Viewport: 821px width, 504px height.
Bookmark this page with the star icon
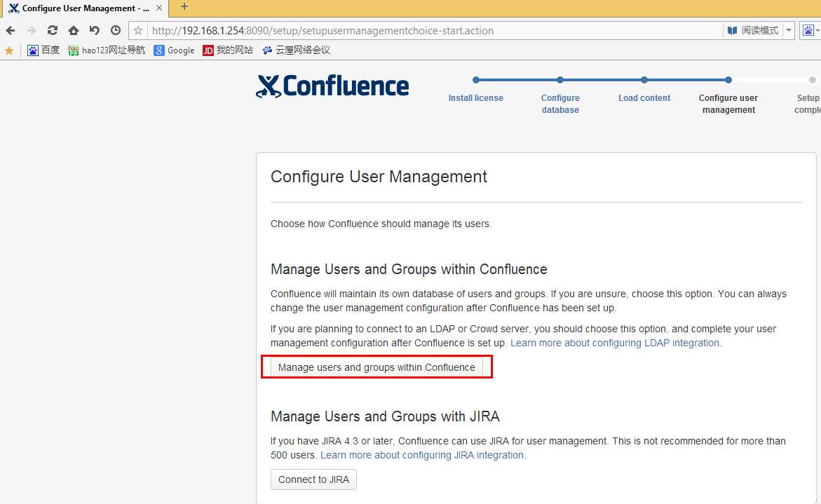click(x=138, y=30)
